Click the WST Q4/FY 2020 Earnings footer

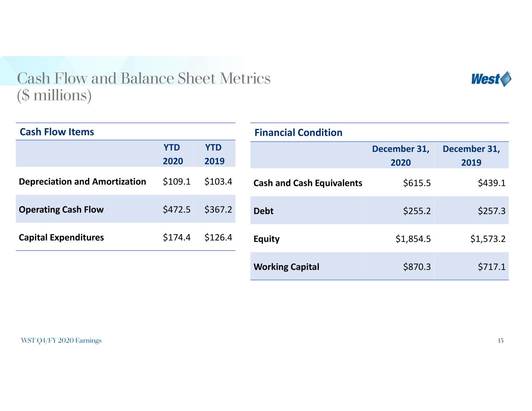[61, 340]
